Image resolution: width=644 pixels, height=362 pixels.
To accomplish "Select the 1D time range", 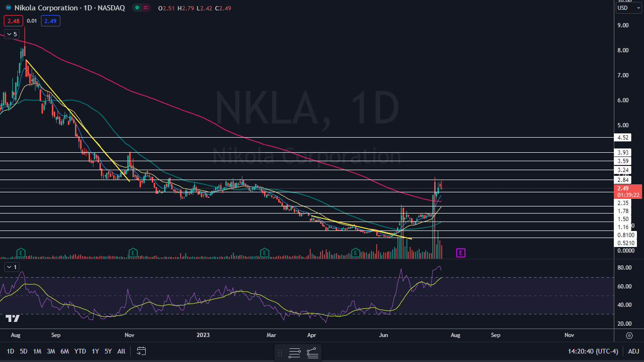I will pos(10,351).
